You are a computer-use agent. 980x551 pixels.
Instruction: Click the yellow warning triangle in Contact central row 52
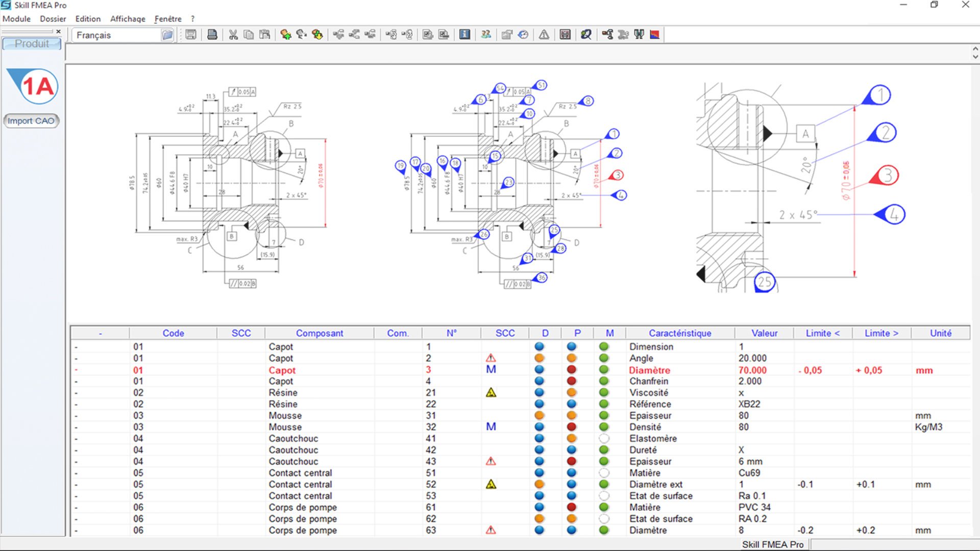491,484
